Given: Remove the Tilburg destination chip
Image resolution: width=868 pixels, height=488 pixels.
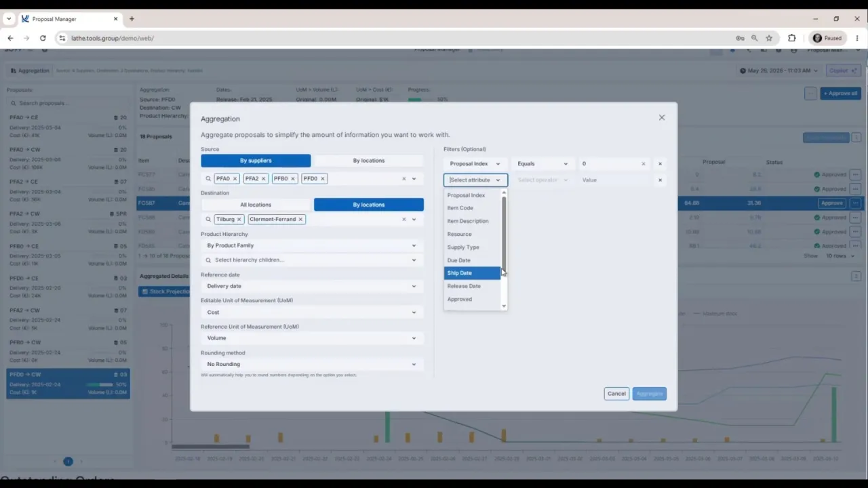Looking at the screenshot, I should [x=239, y=220].
